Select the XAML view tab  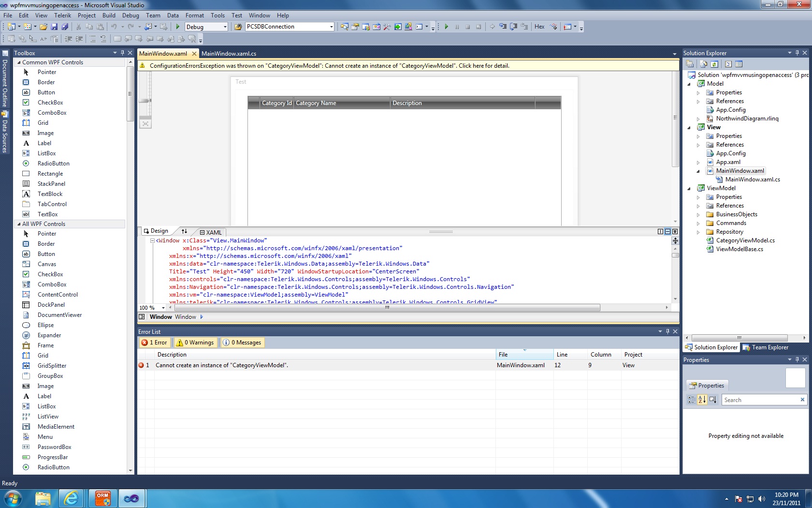(x=211, y=232)
